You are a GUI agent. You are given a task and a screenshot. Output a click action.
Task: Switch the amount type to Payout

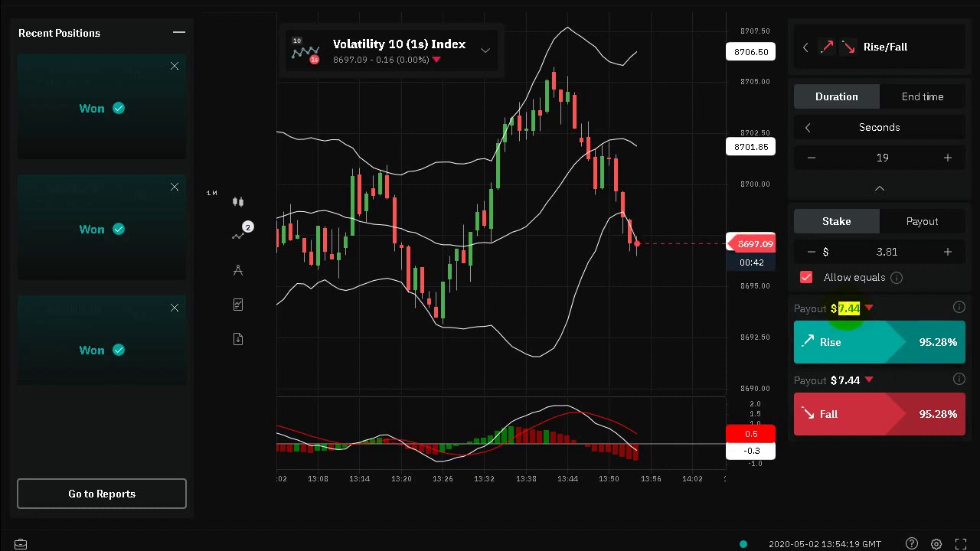click(922, 221)
